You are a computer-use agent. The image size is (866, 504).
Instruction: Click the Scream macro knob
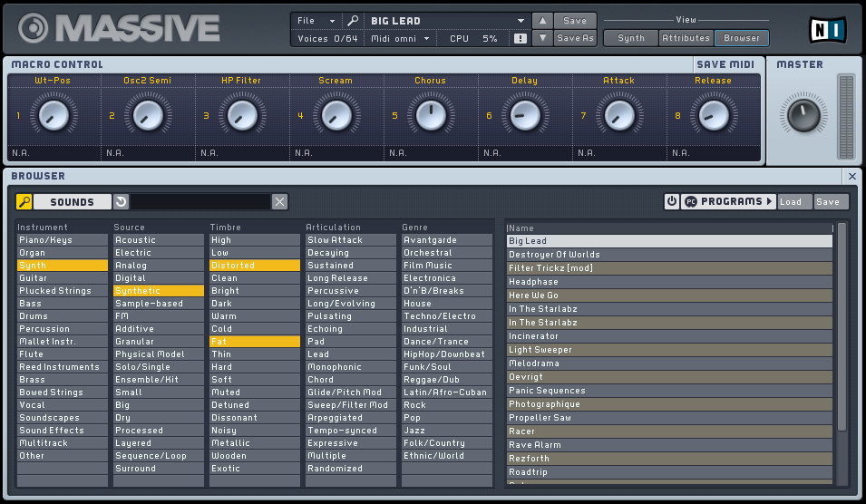[336, 115]
